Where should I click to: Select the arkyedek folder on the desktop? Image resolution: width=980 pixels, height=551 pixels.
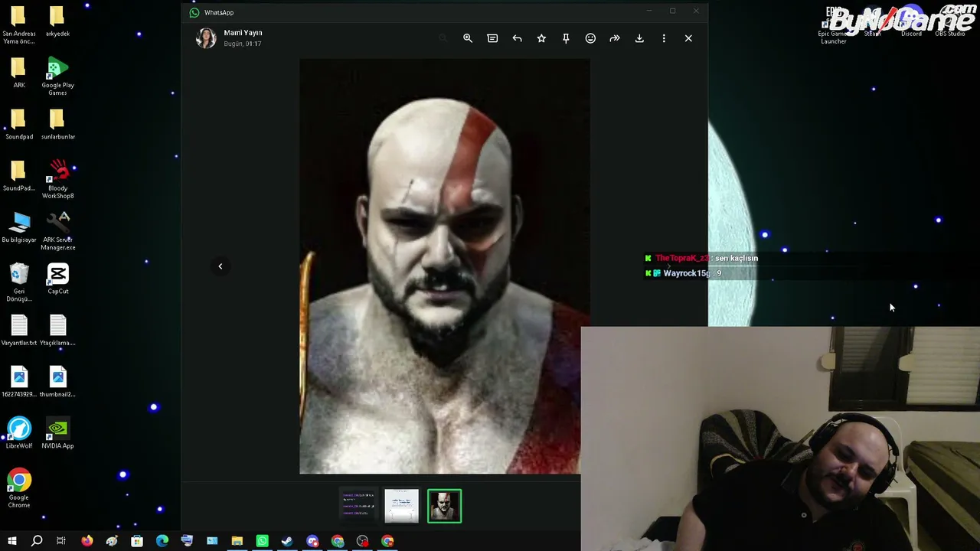[x=57, y=22]
